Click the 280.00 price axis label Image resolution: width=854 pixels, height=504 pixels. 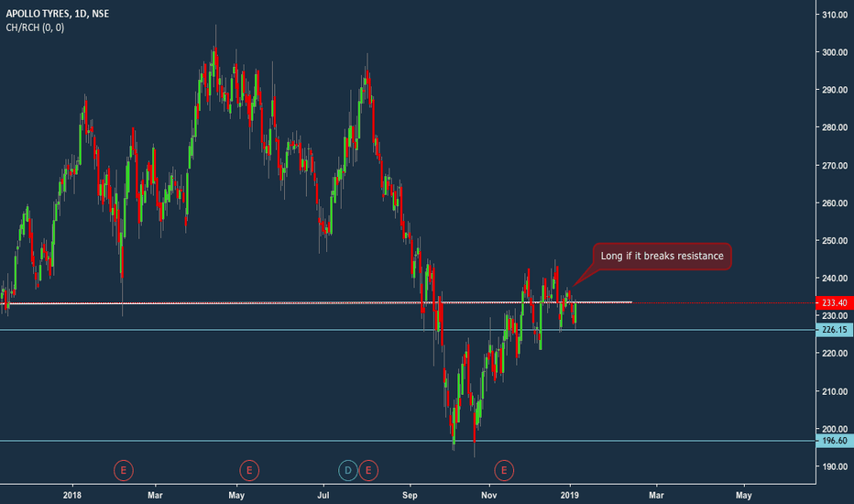point(835,127)
